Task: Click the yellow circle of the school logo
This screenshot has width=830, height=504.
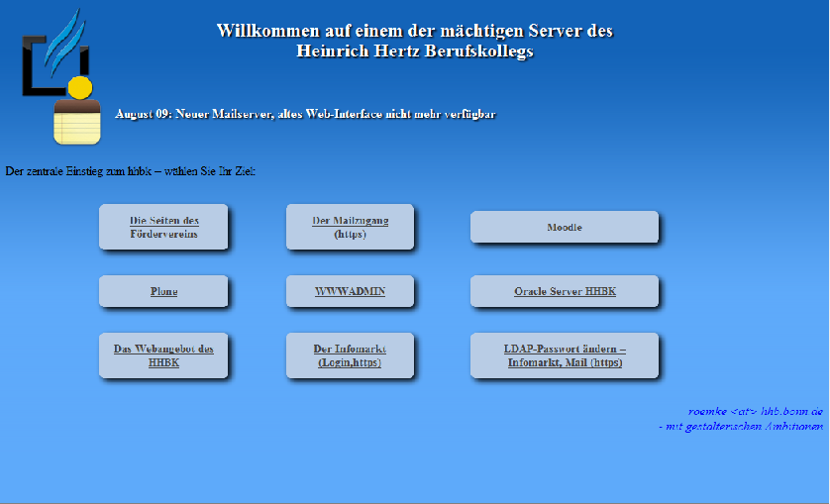Action: coord(80,88)
